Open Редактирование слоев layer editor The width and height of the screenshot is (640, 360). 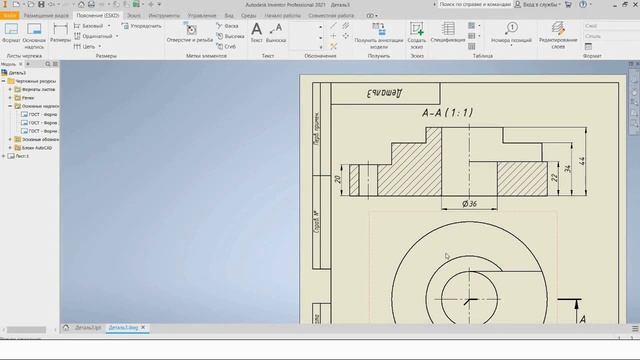[558, 36]
